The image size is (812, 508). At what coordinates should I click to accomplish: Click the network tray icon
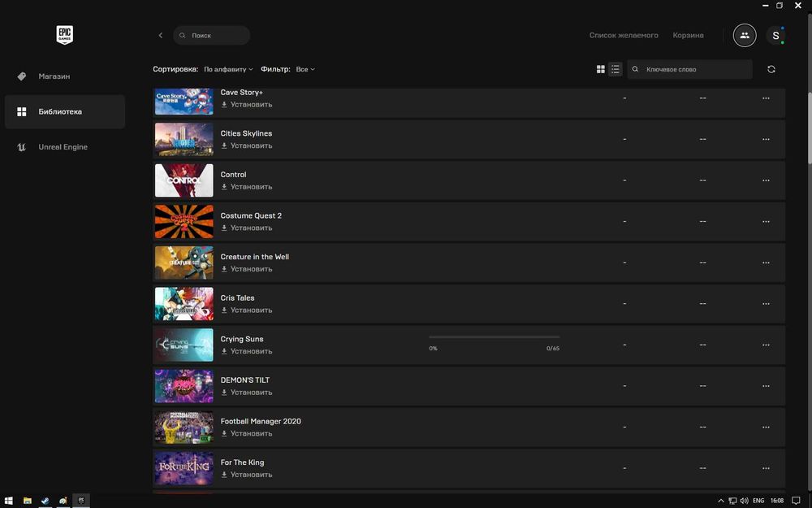click(732, 501)
